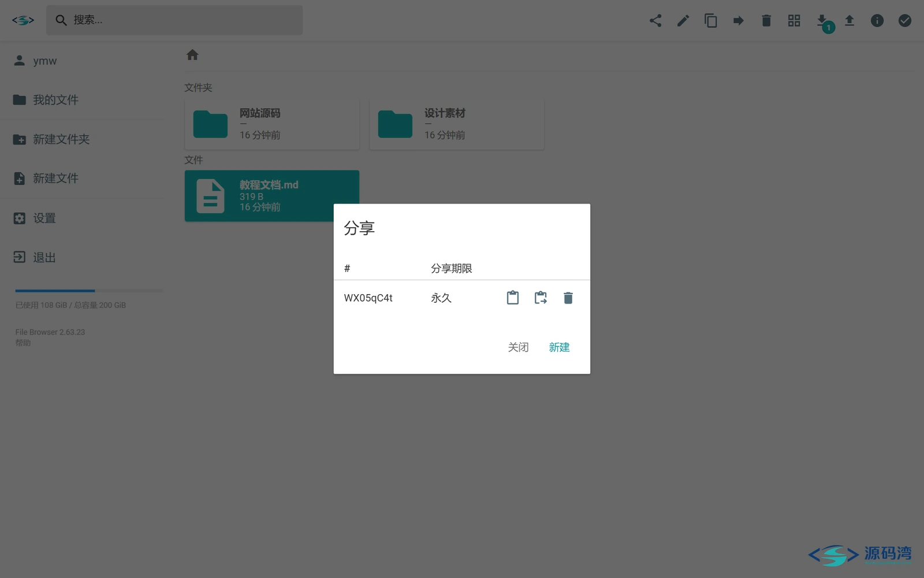The height and width of the screenshot is (578, 924).
Task: Click the storage usage progress bar
Action: click(89, 291)
